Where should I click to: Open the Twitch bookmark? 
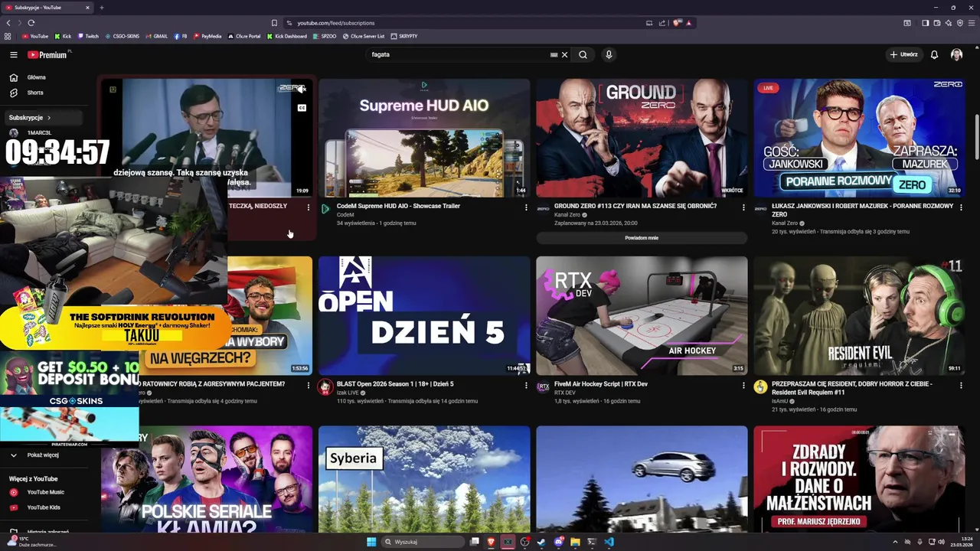[x=88, y=36]
